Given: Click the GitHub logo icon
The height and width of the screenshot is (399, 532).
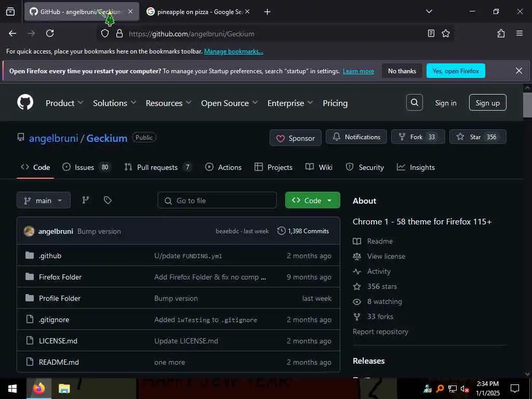Looking at the screenshot, I should click(25, 102).
